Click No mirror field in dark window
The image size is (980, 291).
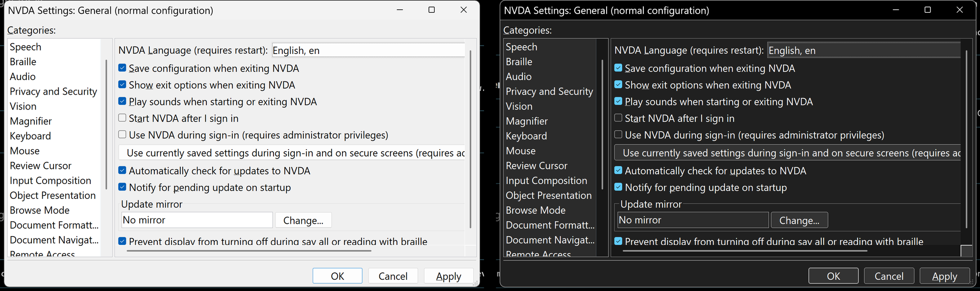[693, 220]
